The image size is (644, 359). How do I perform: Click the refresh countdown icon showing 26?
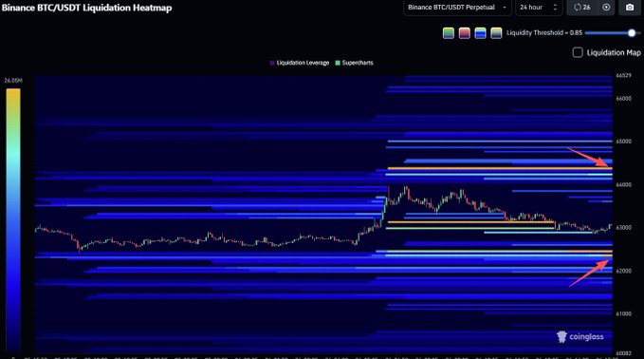[582, 8]
